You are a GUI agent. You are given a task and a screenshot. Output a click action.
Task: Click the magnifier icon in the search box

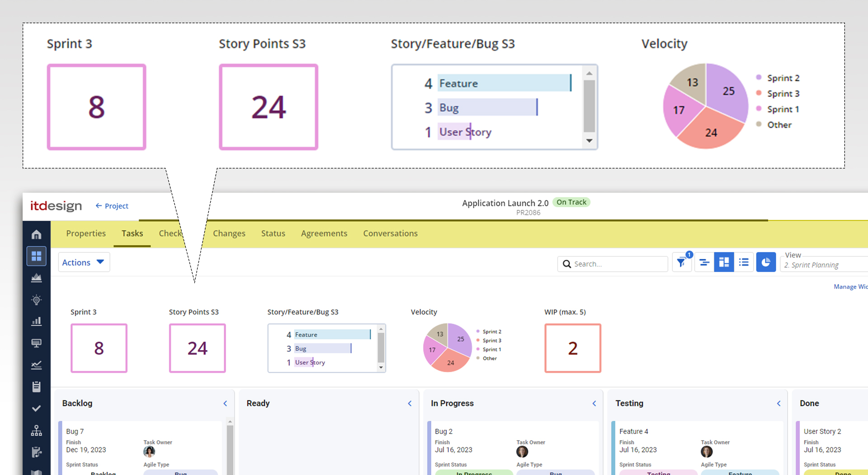click(566, 264)
